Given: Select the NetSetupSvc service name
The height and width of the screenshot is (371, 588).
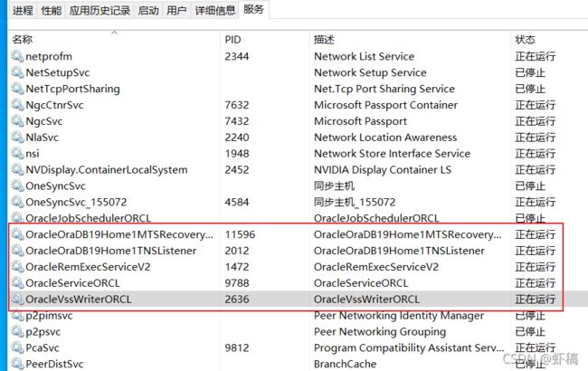Looking at the screenshot, I should tap(58, 72).
